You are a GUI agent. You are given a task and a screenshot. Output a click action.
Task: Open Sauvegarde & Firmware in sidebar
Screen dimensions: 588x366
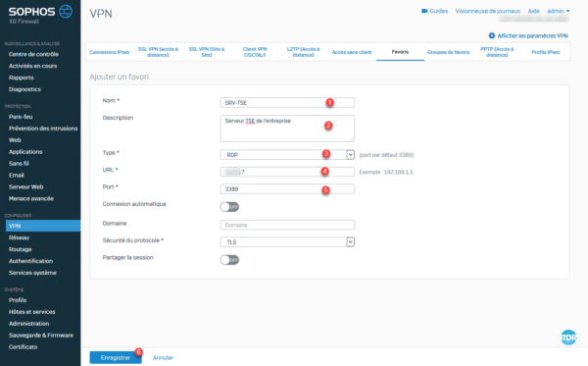tap(41, 335)
